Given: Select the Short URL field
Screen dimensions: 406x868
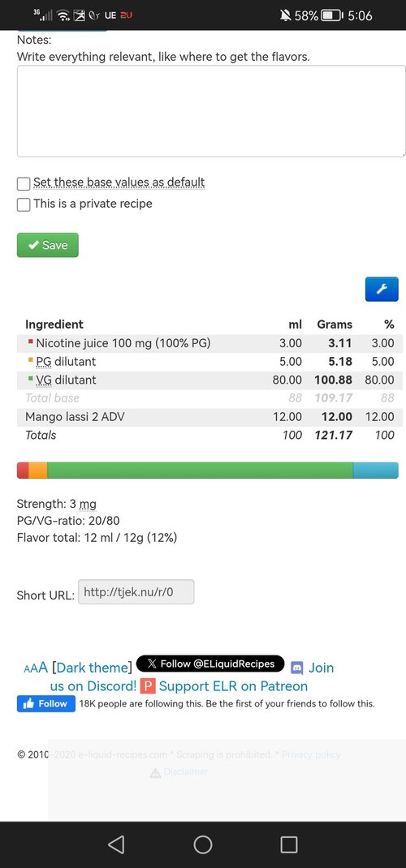Looking at the screenshot, I should [136, 591].
